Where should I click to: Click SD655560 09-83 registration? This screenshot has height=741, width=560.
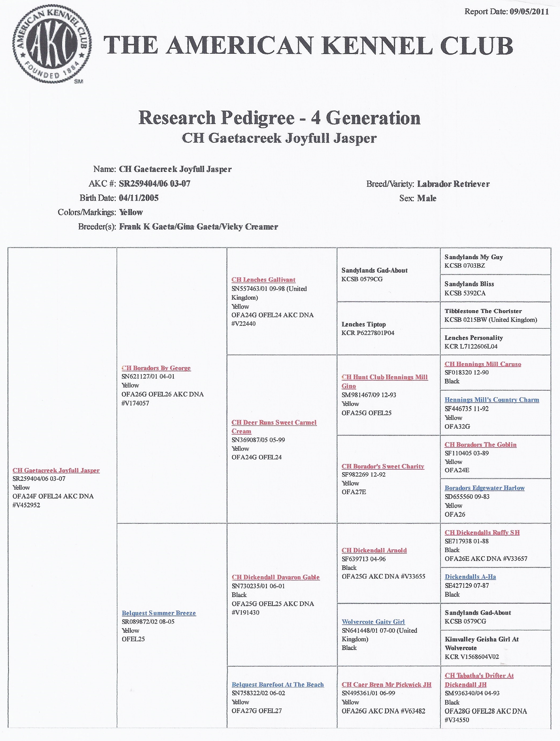[467, 496]
